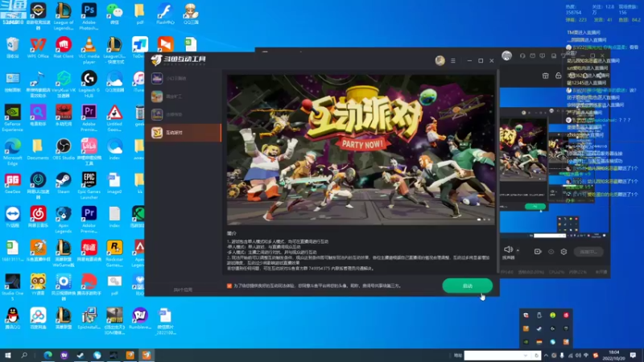Open Tencent QQ penguin desktop shortcut
The width and height of the screenshot is (644, 362).
pos(12,319)
